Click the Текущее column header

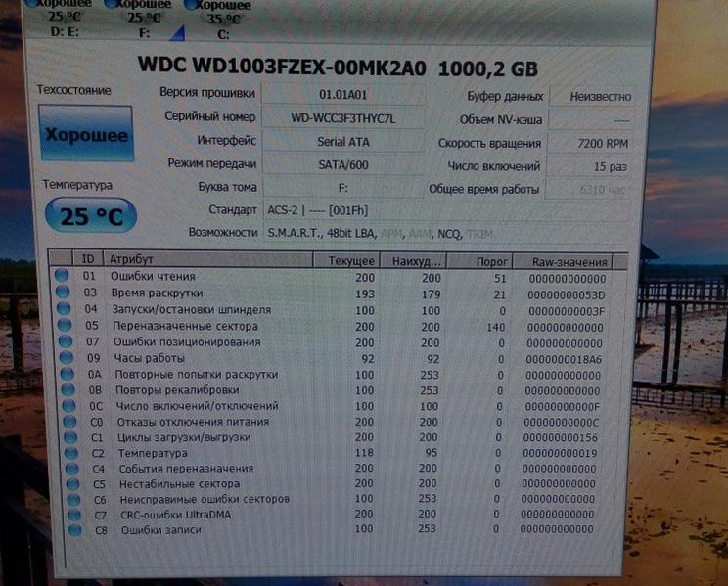click(346, 260)
